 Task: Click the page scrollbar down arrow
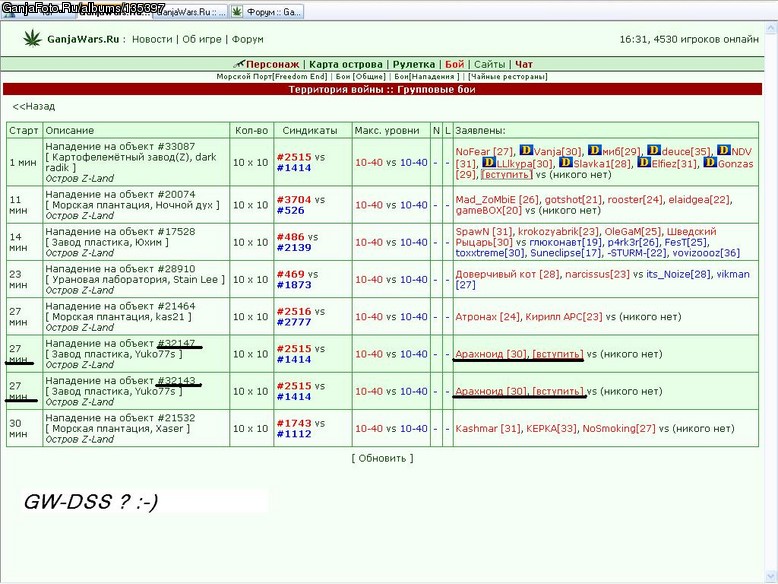click(x=771, y=577)
